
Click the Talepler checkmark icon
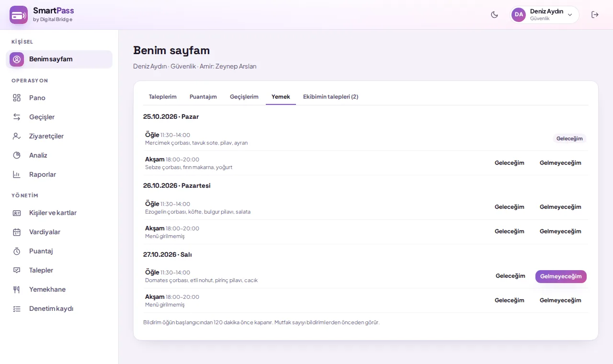coord(17,270)
